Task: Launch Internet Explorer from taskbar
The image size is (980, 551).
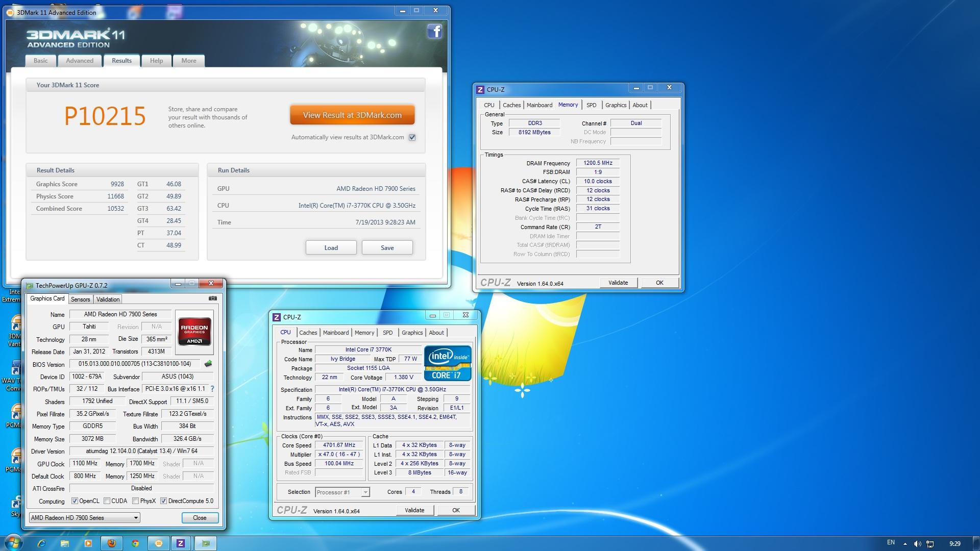Action: (x=42, y=543)
